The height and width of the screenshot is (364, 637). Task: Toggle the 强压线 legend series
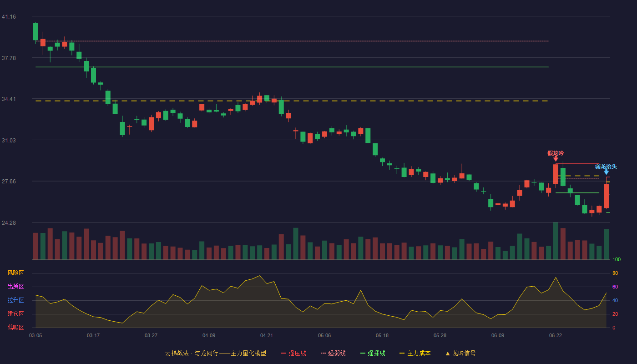[x=293, y=353]
